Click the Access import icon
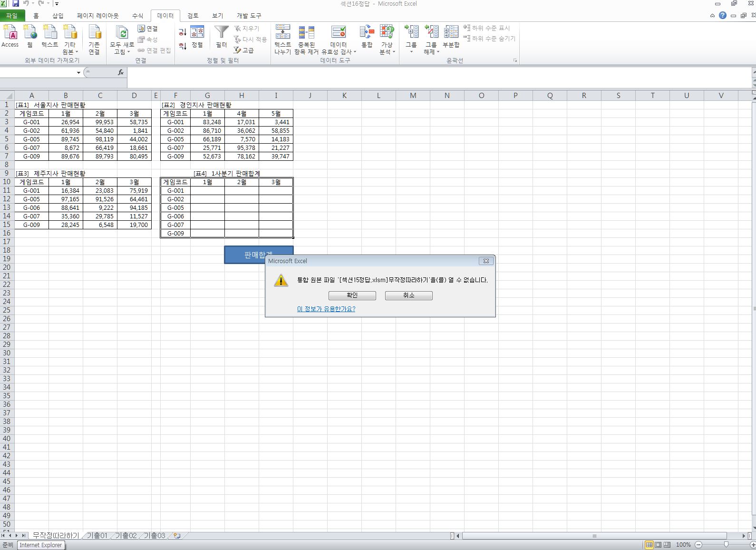Image resolution: width=756 pixels, height=550 pixels. click(x=10, y=36)
